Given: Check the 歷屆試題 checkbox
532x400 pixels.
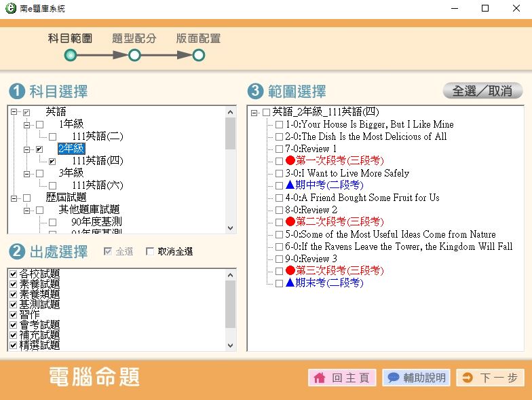Looking at the screenshot, I should 27,198.
